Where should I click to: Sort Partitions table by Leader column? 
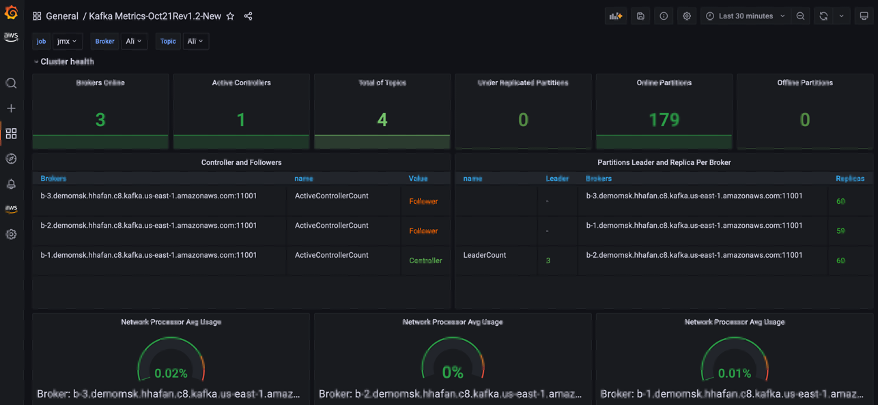(x=557, y=179)
